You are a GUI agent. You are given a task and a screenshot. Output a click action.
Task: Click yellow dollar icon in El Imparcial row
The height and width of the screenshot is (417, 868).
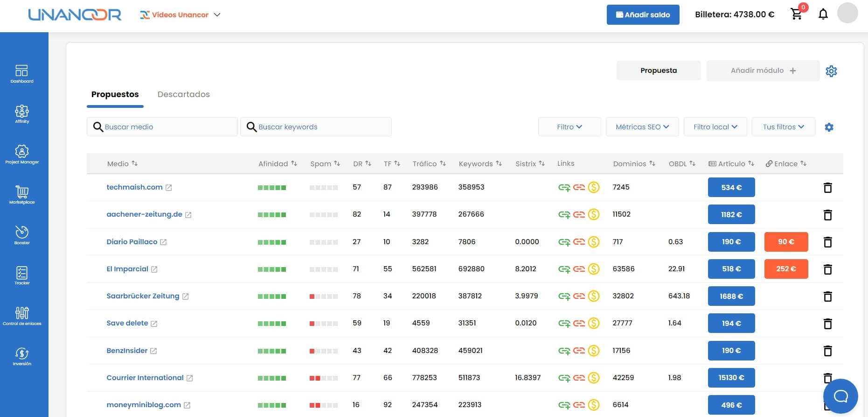pos(594,269)
